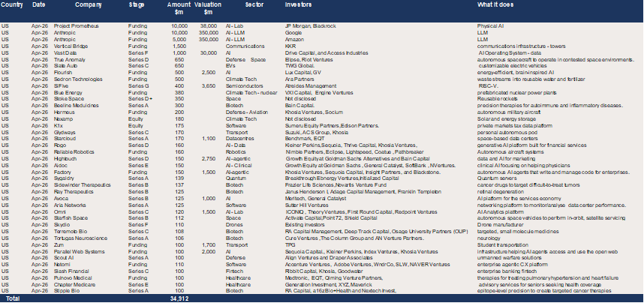
Task: Select the Stage column header
Action: [137, 5]
